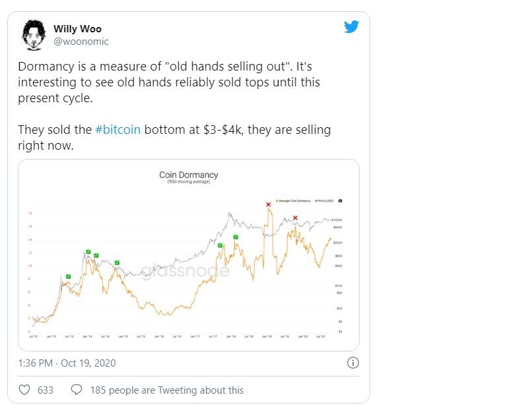Image resolution: width=526 pixels, height=420 pixels.
Task: Click the glassnode watermark in chart
Action: coord(185,271)
